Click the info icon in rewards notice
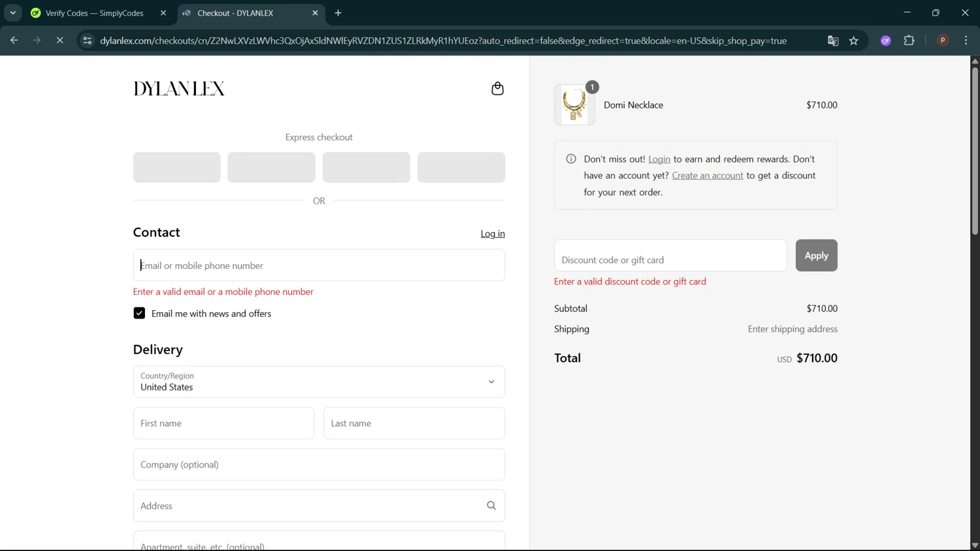The width and height of the screenshot is (980, 551). click(571, 159)
